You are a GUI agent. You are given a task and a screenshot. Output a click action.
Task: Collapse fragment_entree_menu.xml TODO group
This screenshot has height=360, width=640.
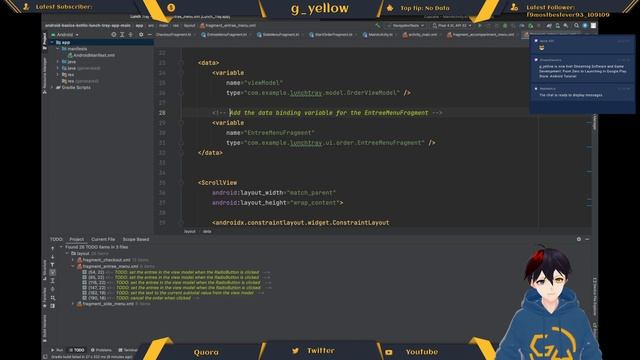(x=73, y=266)
